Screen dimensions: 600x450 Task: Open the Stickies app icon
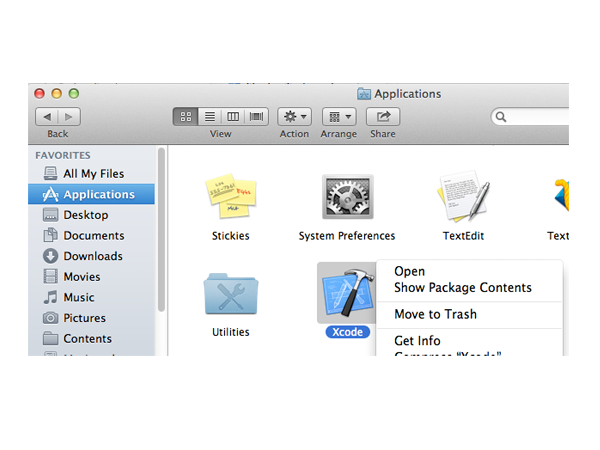pos(231,198)
